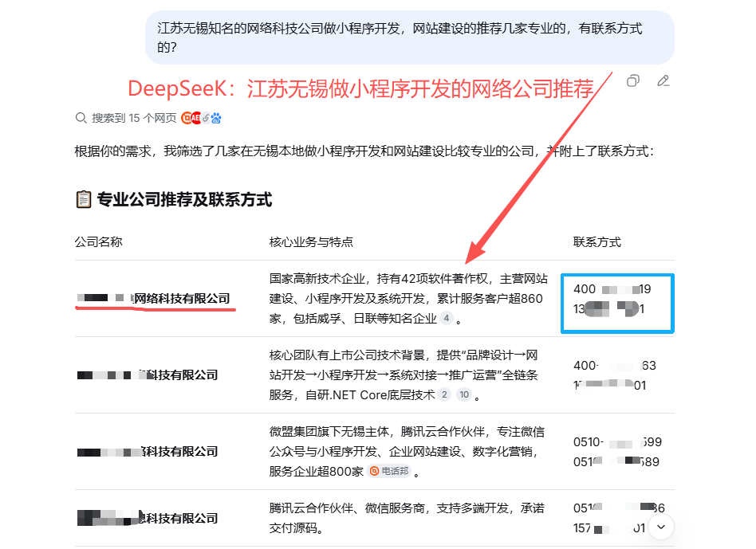Select the company name in the 上市公司技术背景 row

[x=148, y=374]
